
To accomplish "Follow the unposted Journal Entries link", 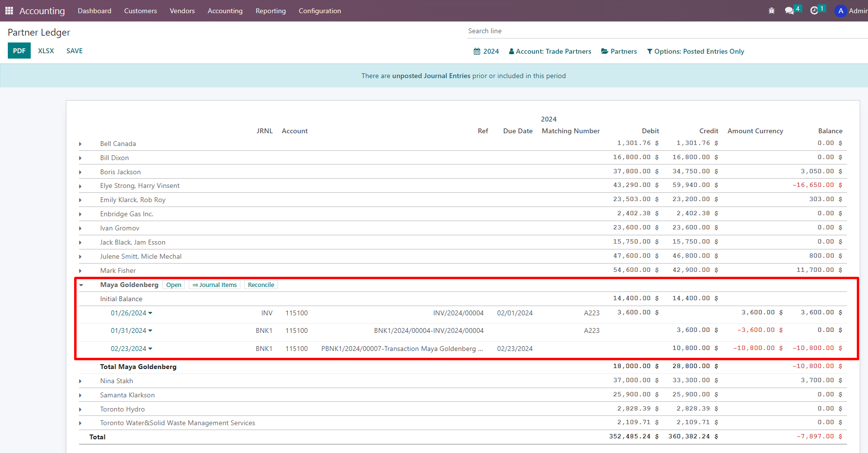I will pos(431,76).
